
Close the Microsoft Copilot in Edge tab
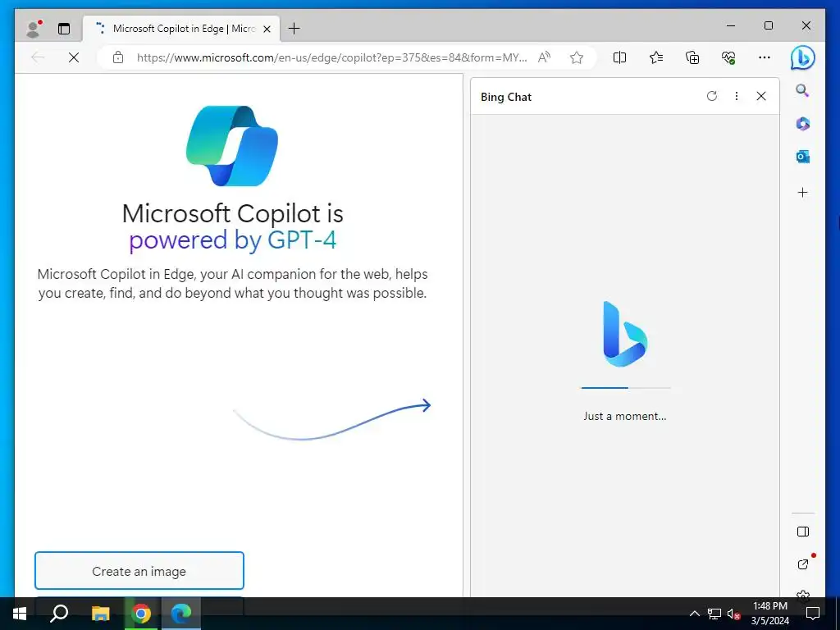pos(267,29)
